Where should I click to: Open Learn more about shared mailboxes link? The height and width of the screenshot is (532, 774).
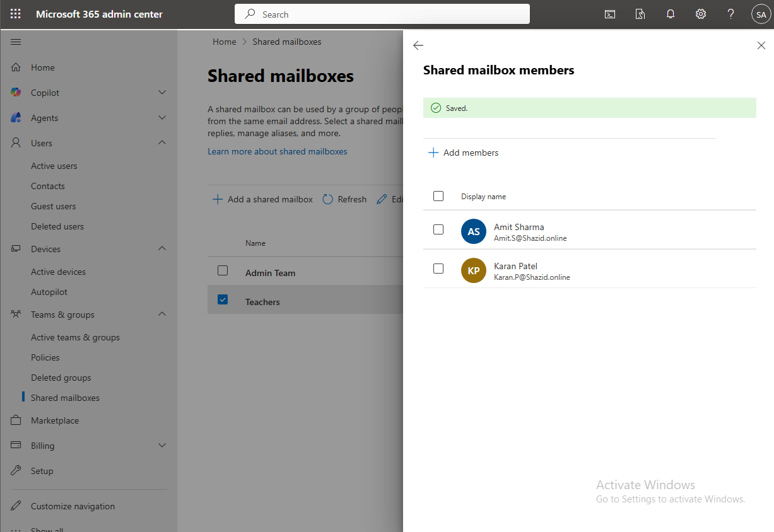(278, 151)
